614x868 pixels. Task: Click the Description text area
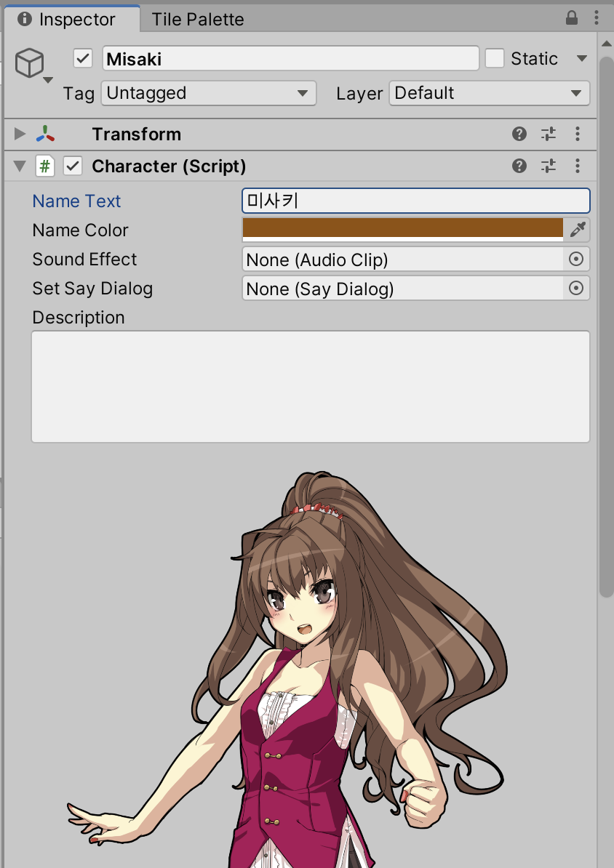tap(311, 387)
